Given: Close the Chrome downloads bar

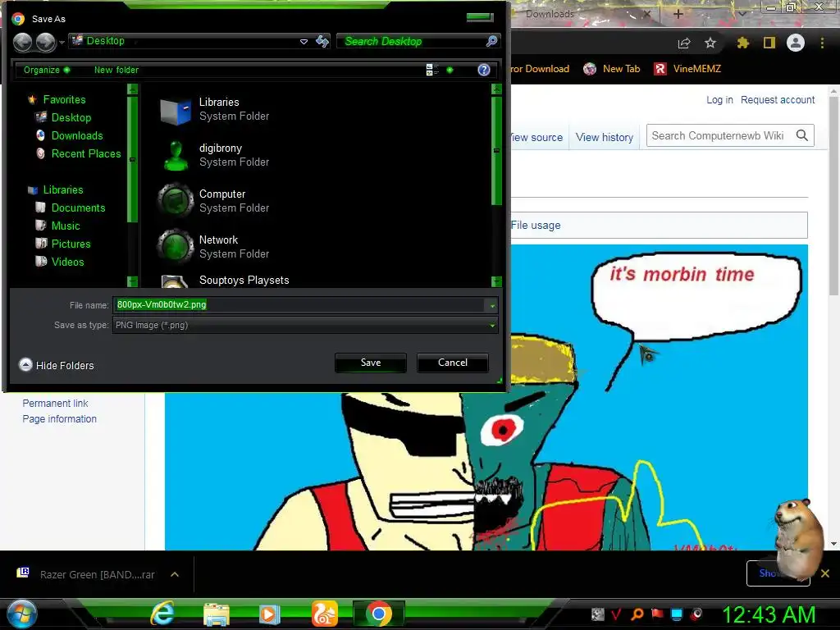Looking at the screenshot, I should tap(825, 573).
